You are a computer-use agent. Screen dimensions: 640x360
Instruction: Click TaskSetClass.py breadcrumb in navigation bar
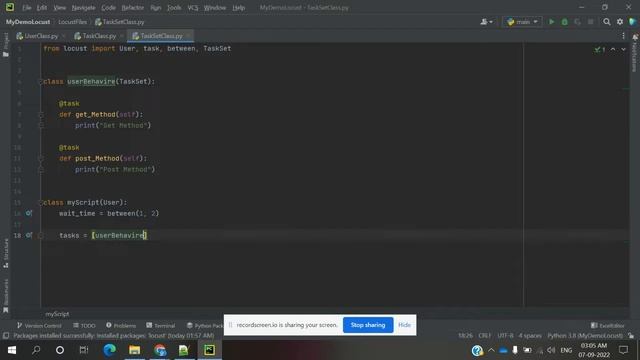[x=120, y=22]
